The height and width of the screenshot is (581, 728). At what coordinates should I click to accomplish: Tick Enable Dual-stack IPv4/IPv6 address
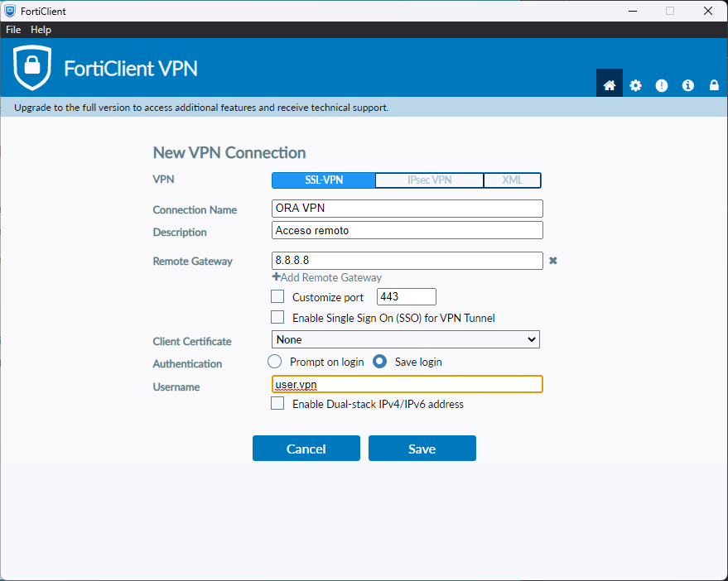point(277,403)
